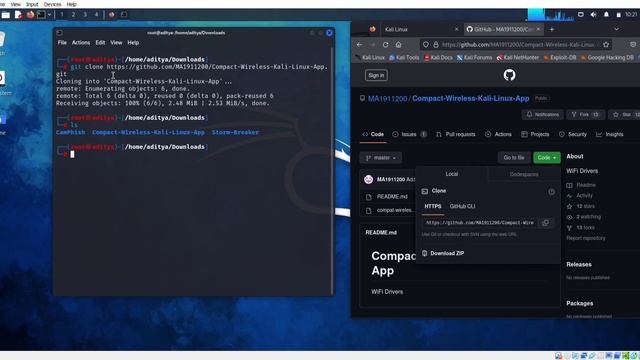Focus Firefox window button in panel
Viewport: 640px width, 360px height.
point(111,15)
